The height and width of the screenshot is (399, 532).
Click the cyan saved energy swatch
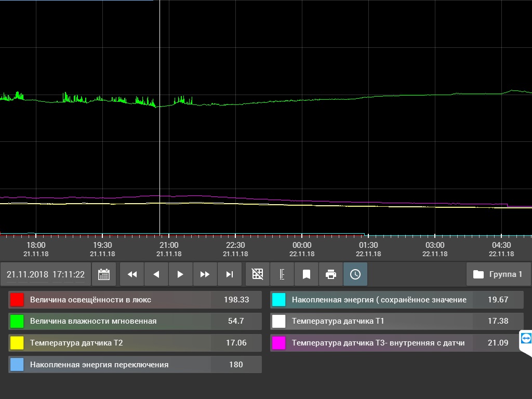(x=279, y=300)
